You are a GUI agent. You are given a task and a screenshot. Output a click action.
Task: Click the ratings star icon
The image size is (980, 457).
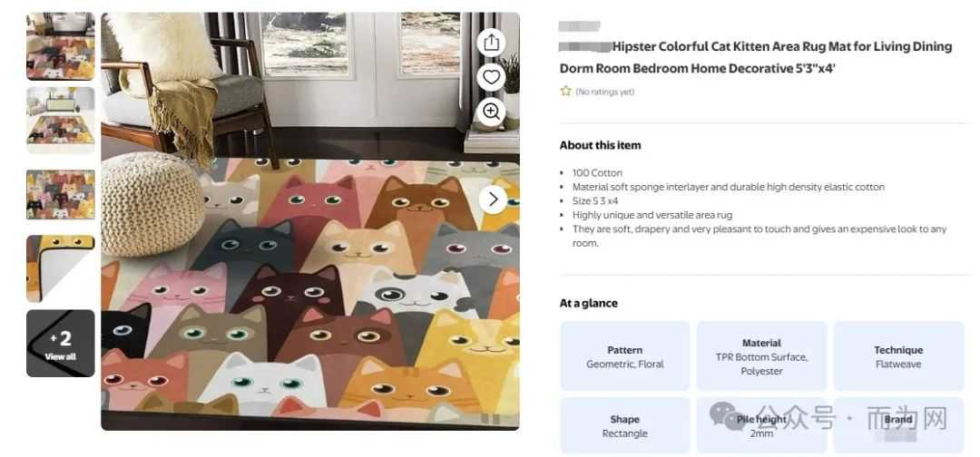point(565,91)
